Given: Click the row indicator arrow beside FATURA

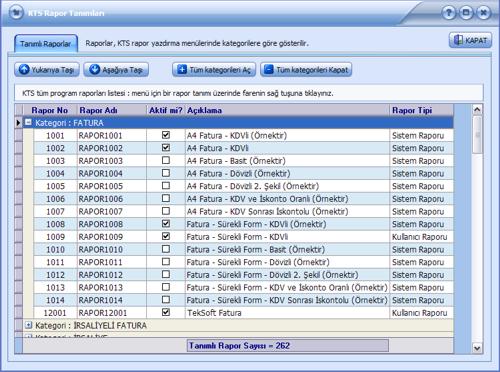Looking at the screenshot, I should click(18, 123).
